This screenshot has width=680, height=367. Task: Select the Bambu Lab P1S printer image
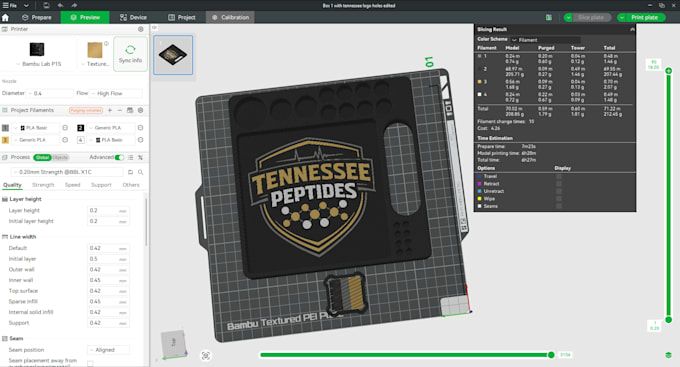pos(37,49)
